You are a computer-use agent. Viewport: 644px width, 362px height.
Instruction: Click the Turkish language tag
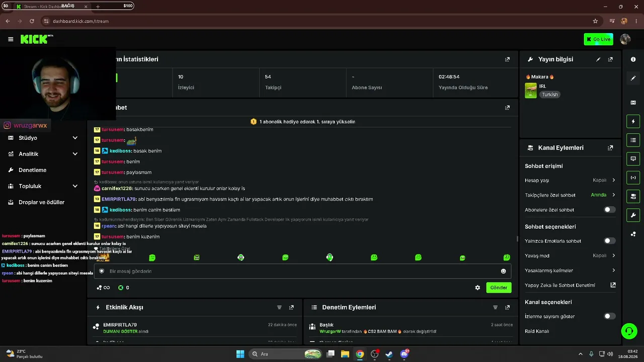550,95
